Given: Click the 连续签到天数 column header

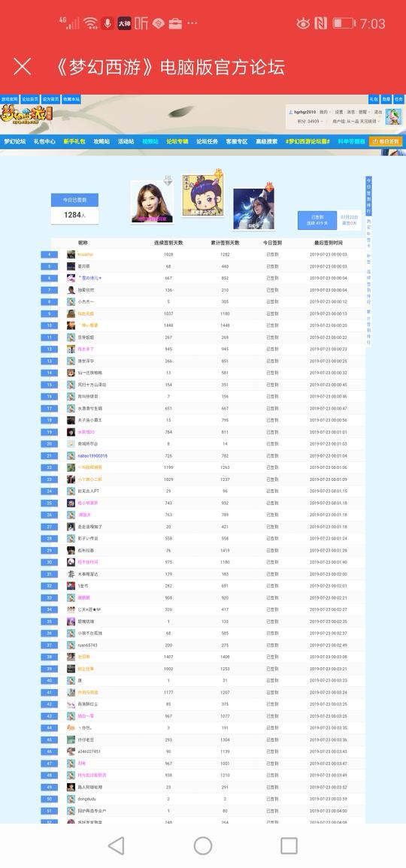Looking at the screenshot, I should pyautogui.click(x=168, y=243).
